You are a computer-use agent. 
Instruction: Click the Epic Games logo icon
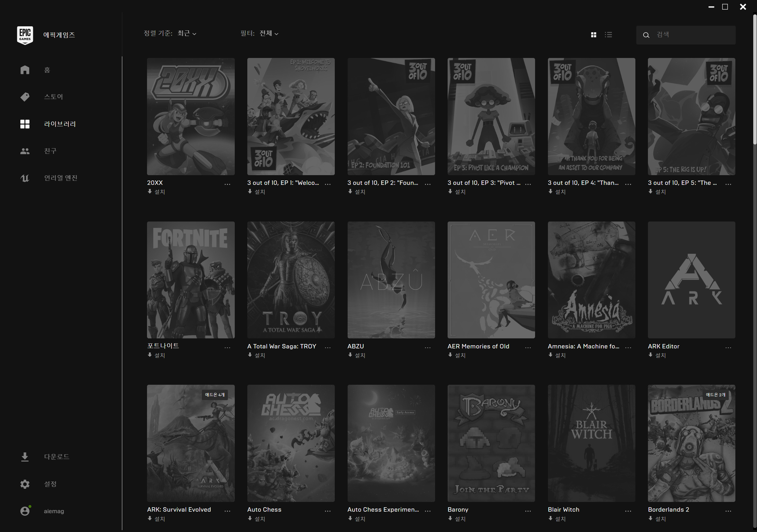(25, 35)
